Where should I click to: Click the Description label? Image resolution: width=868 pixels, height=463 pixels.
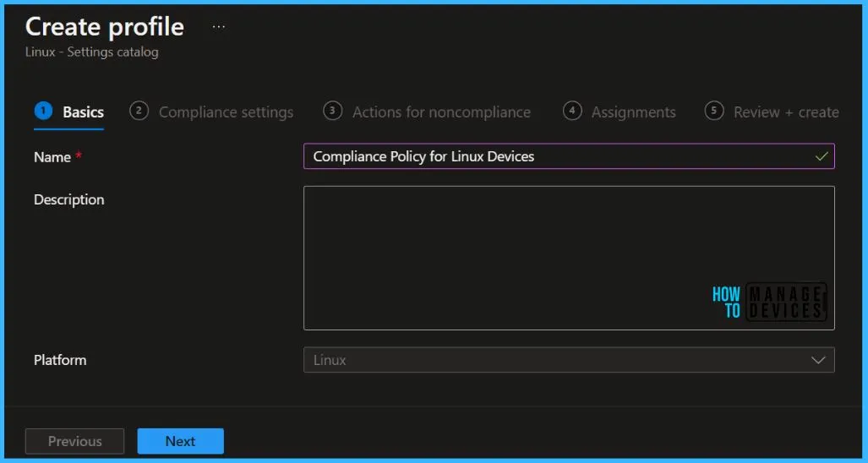coord(69,199)
